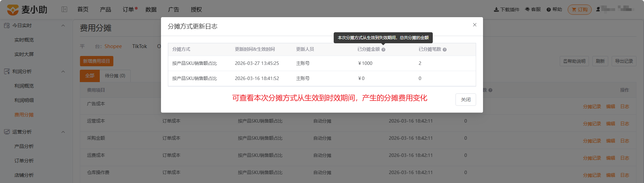
Task: Click the 更新人员 column header in dialog
Action: [x=305, y=49]
